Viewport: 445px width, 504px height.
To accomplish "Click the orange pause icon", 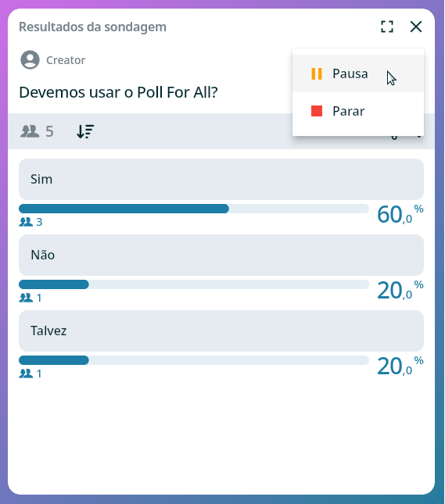I will coord(317,73).
